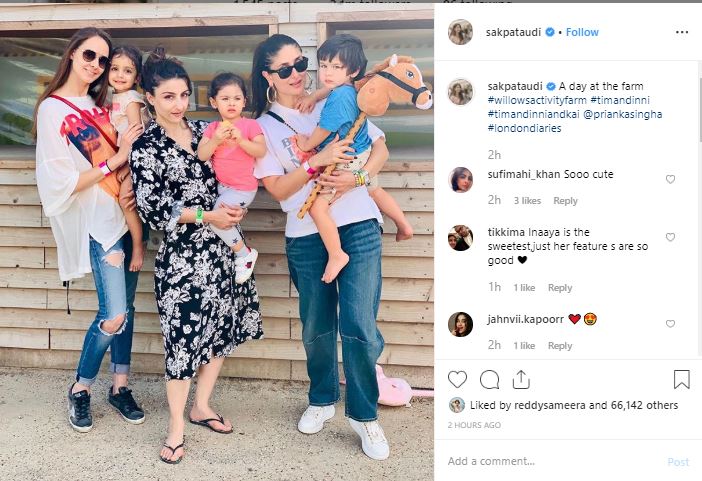Like the post with the heart icon

coord(457,379)
